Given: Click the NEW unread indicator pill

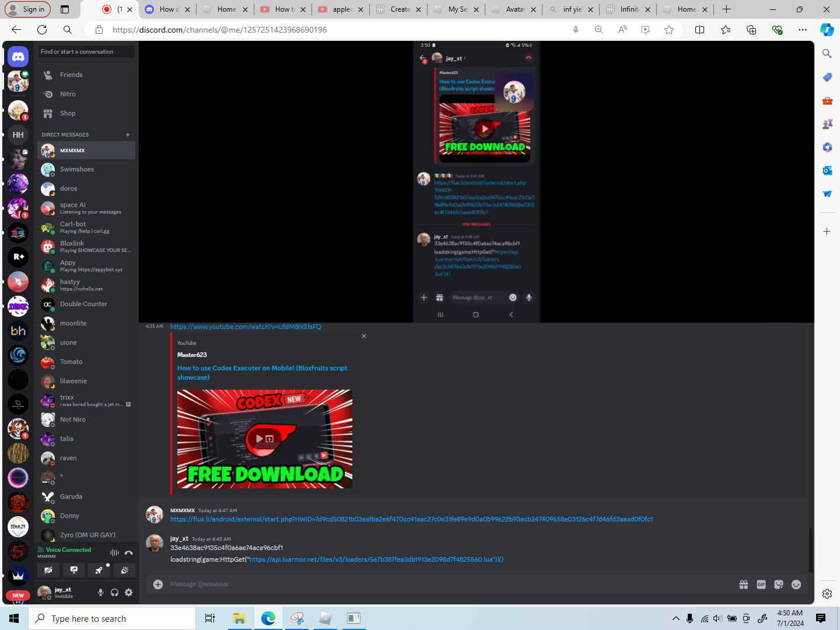Looking at the screenshot, I should tap(18, 596).
